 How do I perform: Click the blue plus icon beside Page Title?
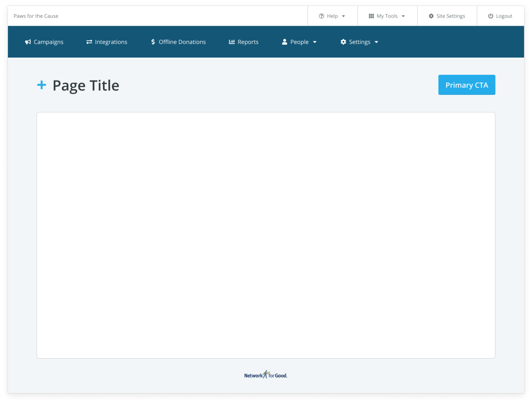(42, 85)
